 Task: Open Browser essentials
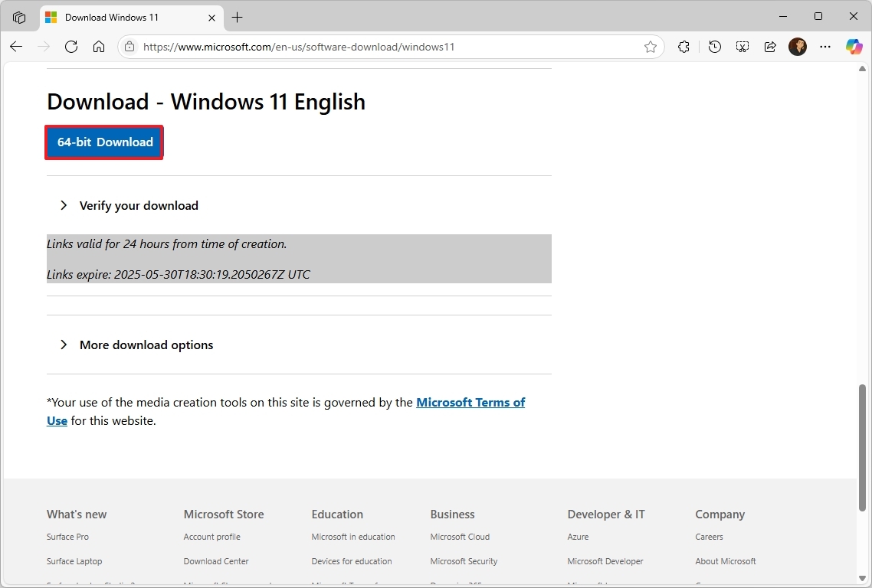(684, 47)
